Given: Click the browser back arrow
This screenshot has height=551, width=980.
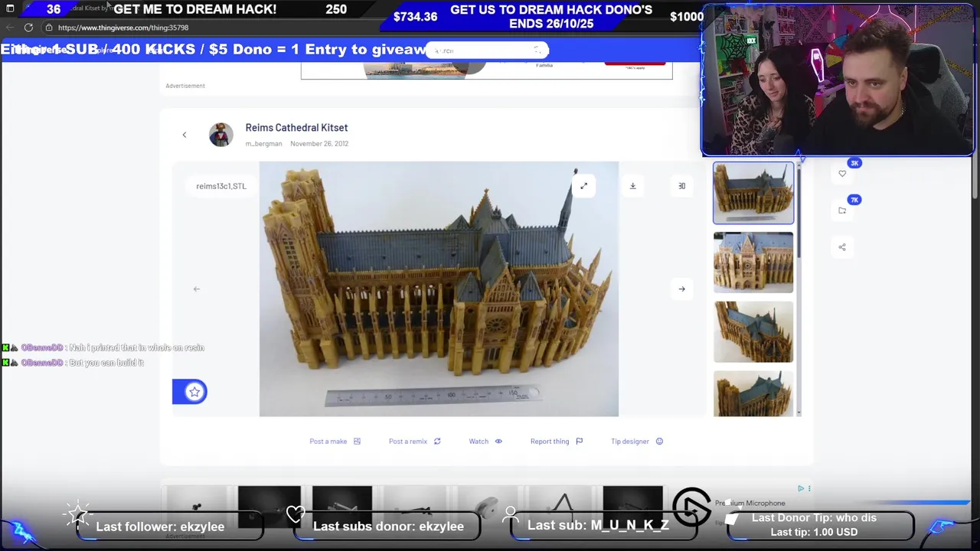Looking at the screenshot, I should pyautogui.click(x=10, y=28).
